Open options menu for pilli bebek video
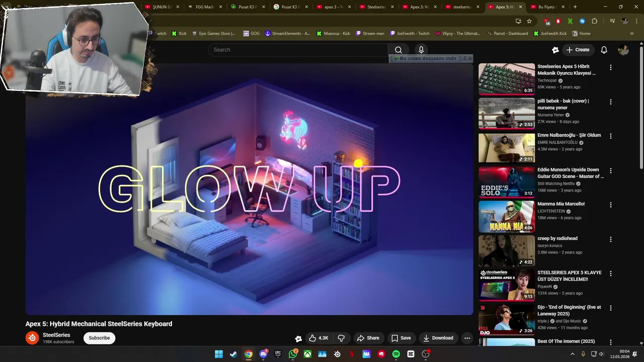Image resolution: width=644 pixels, height=362 pixels. 611,102
